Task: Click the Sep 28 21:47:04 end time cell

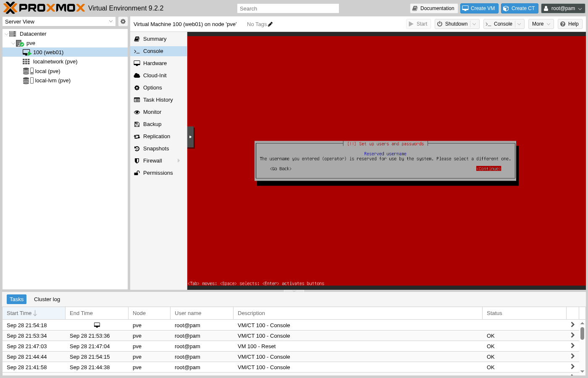Action: (x=97, y=346)
